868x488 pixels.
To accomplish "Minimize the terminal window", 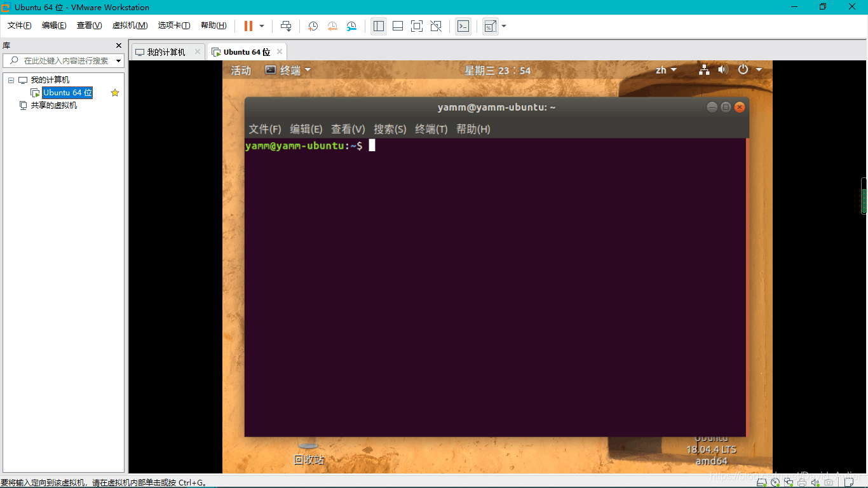I will (x=712, y=107).
